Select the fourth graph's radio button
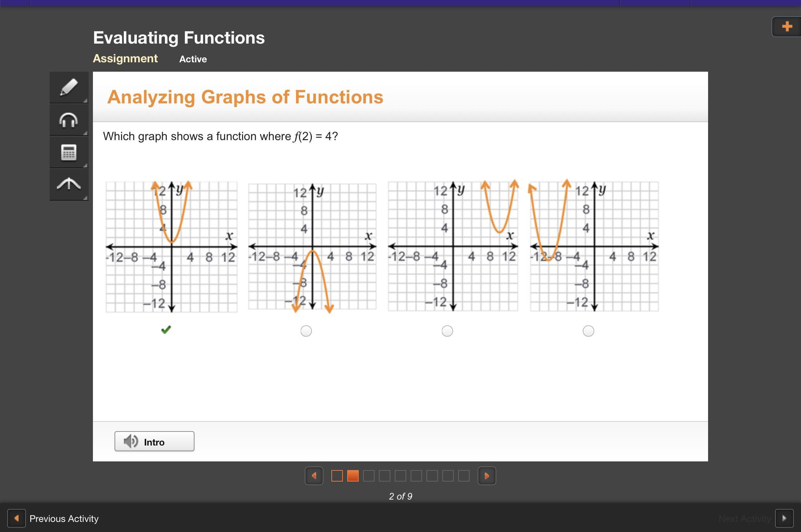Viewport: 801px width, 532px height. (x=589, y=331)
